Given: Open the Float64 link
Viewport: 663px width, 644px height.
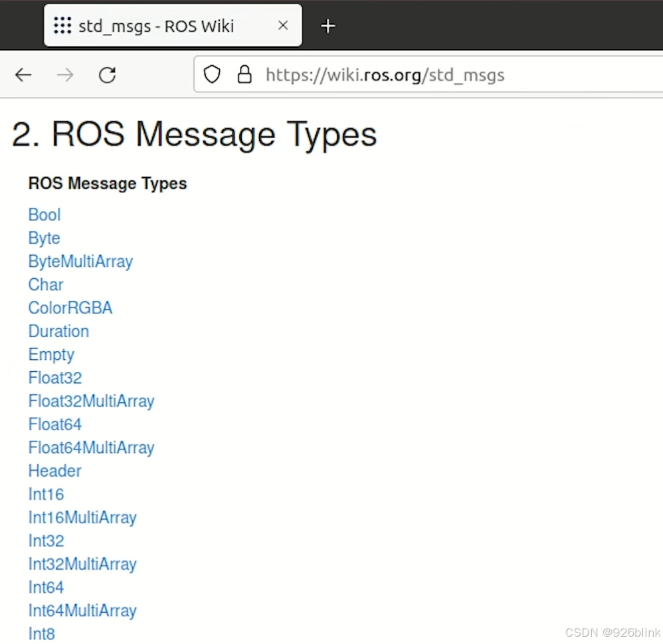Looking at the screenshot, I should pyautogui.click(x=55, y=424).
